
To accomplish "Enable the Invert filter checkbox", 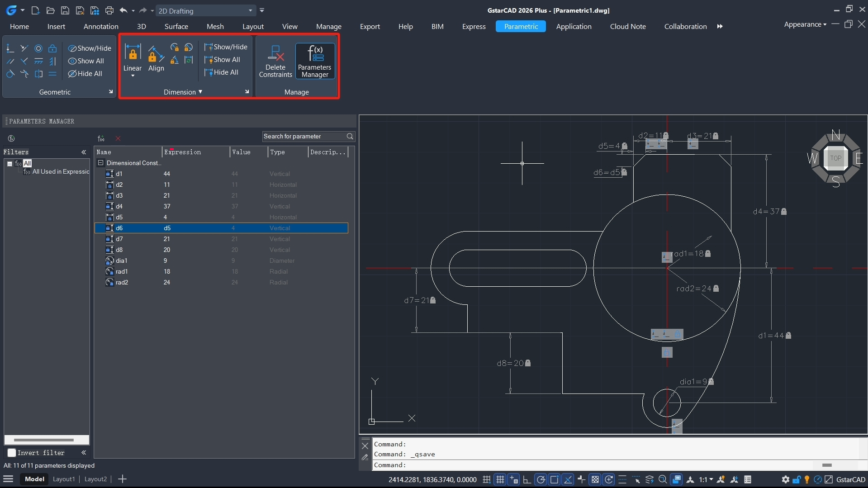I will (12, 453).
